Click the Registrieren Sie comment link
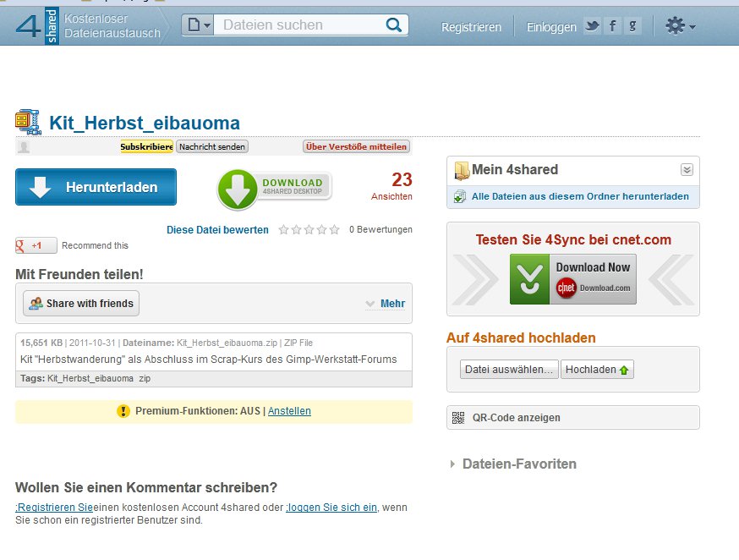739x560 pixels. click(54, 508)
